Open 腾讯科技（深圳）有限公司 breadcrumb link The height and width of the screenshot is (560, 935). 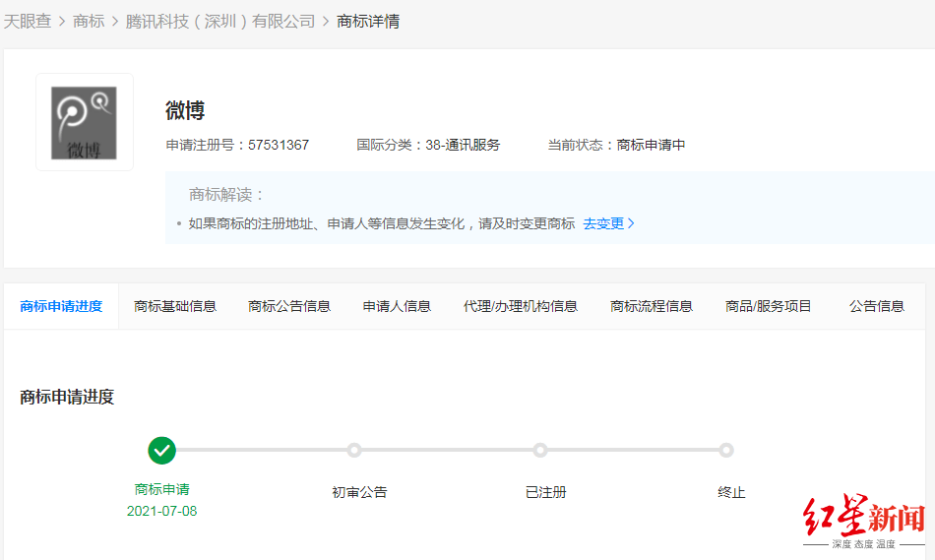[x=220, y=22]
